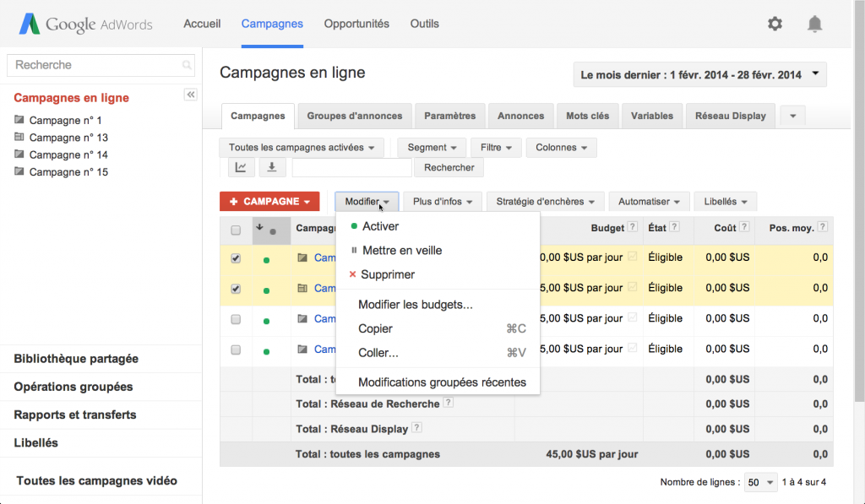Close the Modifier dropdown button

367,201
